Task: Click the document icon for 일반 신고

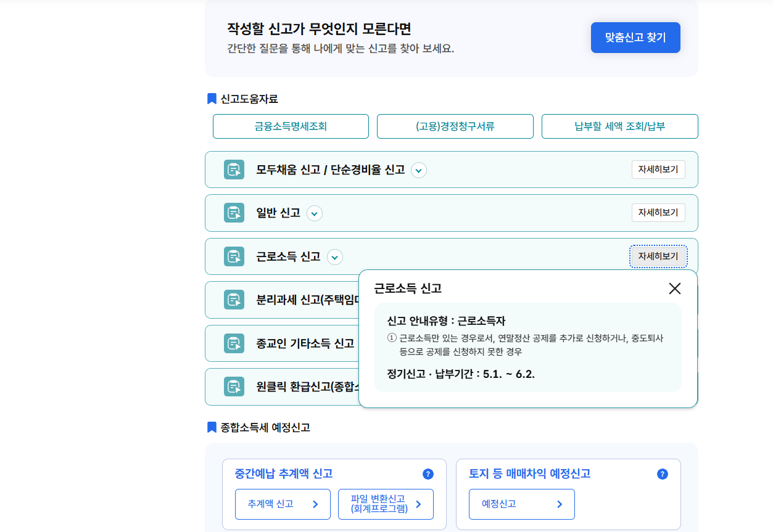Action: (x=234, y=213)
